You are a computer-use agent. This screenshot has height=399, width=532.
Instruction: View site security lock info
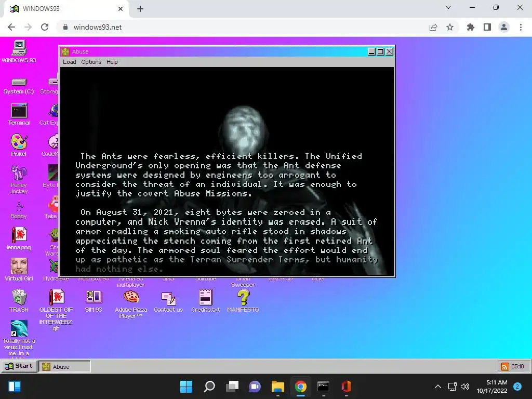(65, 27)
